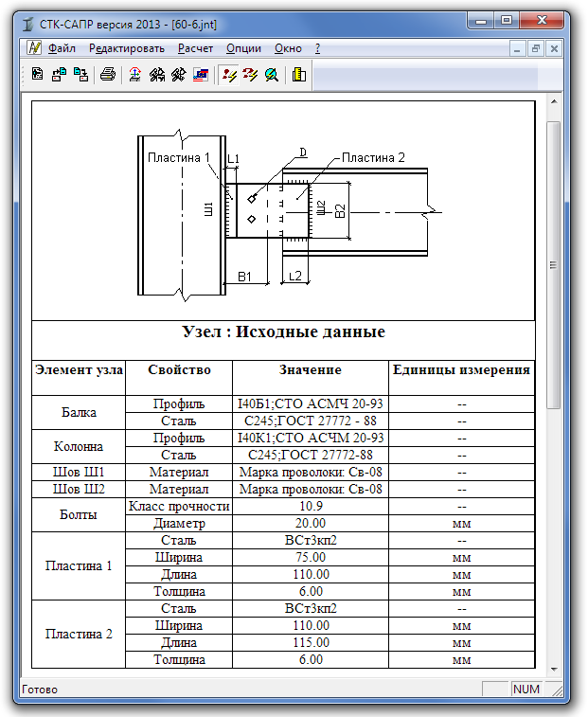588x717 pixels.
Task: Click the vertical scrollbar's up arrow
Action: (554, 103)
